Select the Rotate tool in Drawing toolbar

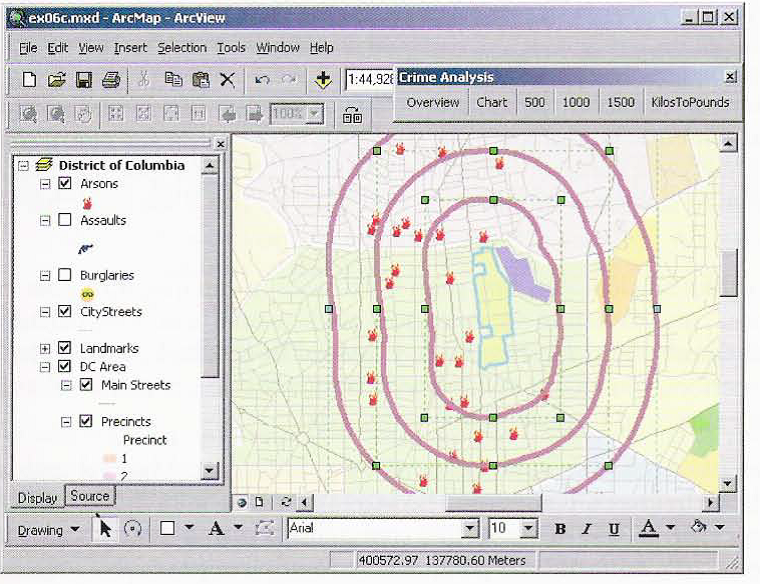132,528
